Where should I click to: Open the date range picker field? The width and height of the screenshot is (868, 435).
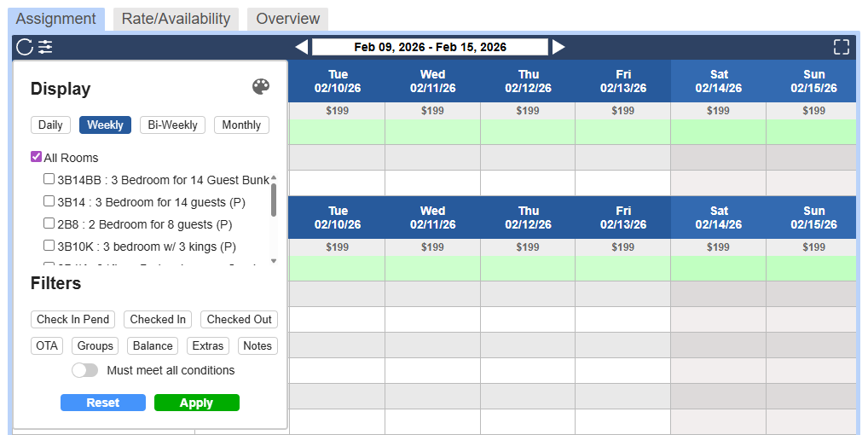pos(430,47)
